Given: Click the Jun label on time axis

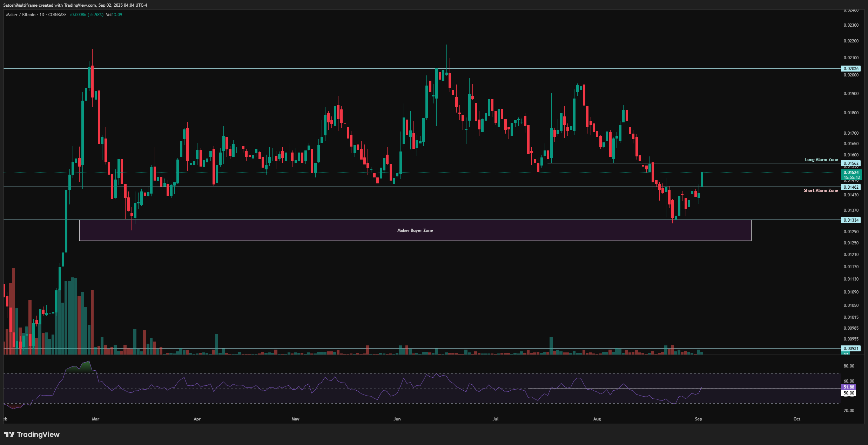Looking at the screenshot, I should coord(397,419).
